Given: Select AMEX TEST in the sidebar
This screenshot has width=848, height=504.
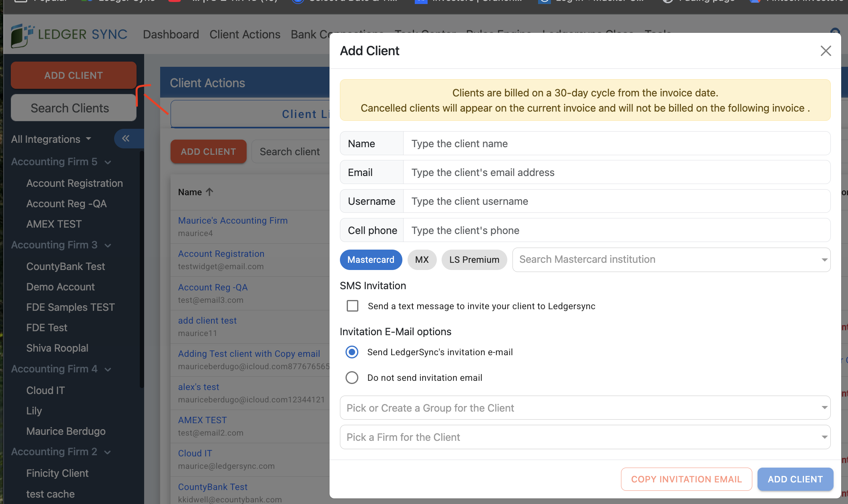Looking at the screenshot, I should point(54,224).
